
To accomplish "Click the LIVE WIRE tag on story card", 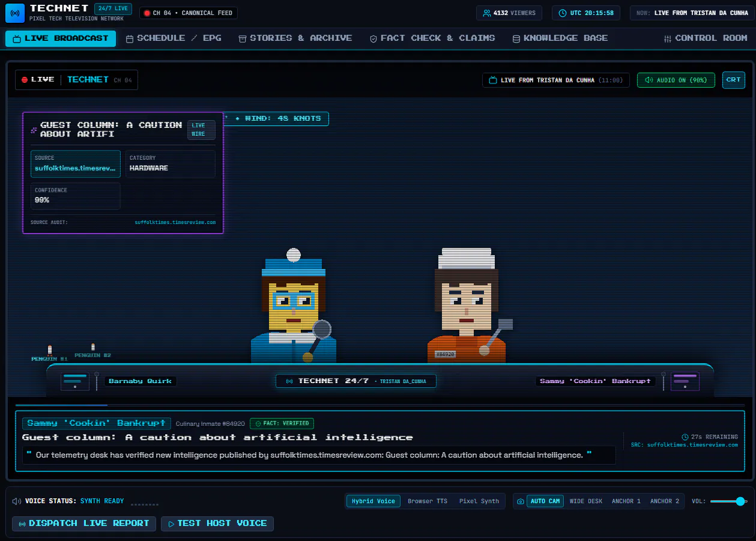I will point(201,130).
